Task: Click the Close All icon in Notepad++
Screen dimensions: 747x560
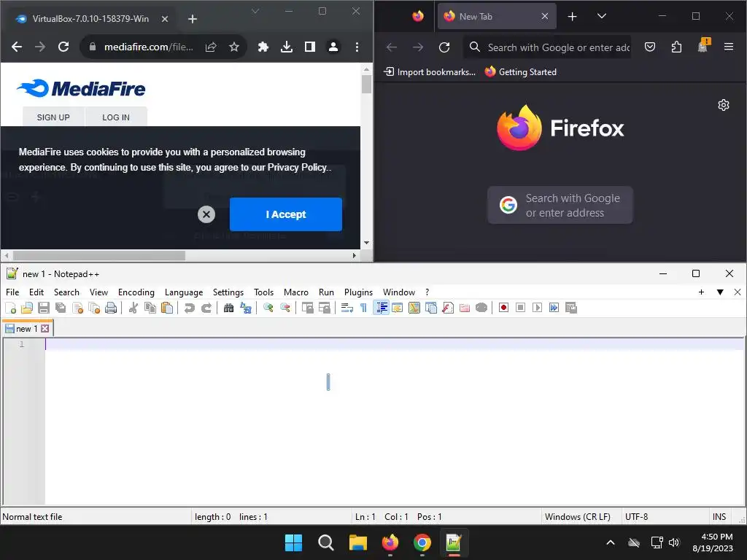Action: click(x=94, y=308)
